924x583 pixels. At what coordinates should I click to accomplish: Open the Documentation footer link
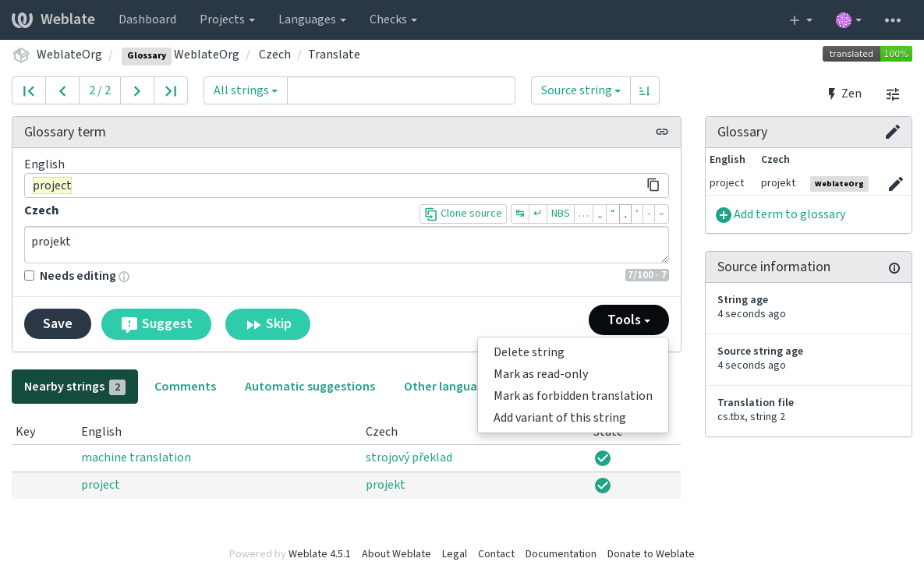click(x=561, y=554)
